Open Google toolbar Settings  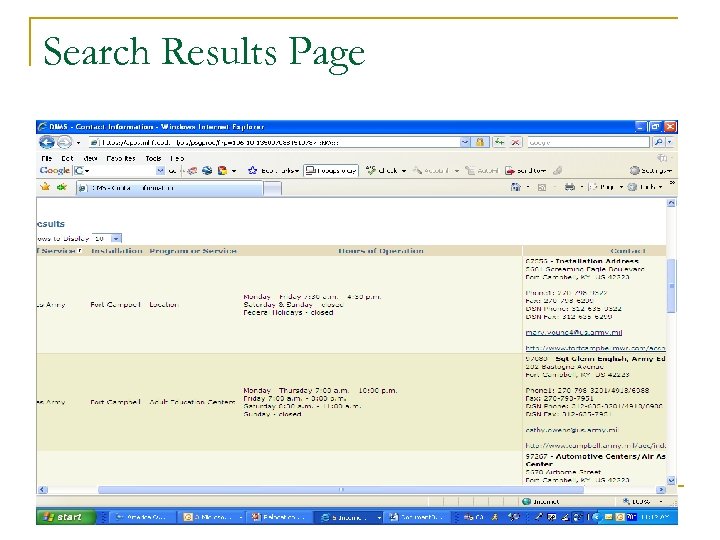(x=651, y=171)
